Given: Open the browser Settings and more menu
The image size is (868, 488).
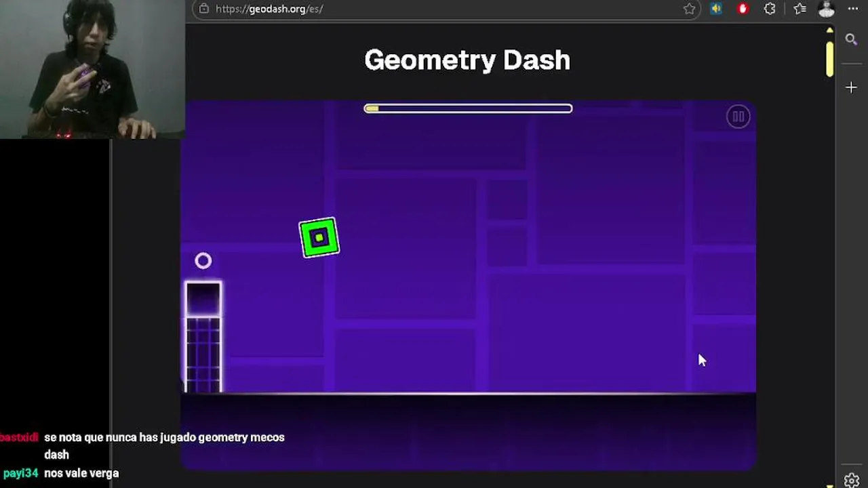Looking at the screenshot, I should 853,9.
